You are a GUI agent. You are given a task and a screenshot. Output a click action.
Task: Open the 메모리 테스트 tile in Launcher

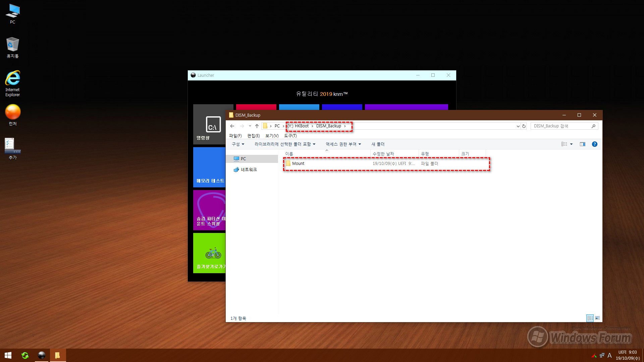(209, 167)
